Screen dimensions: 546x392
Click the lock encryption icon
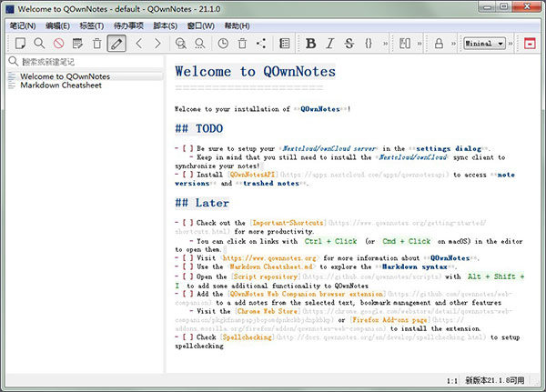coord(439,43)
